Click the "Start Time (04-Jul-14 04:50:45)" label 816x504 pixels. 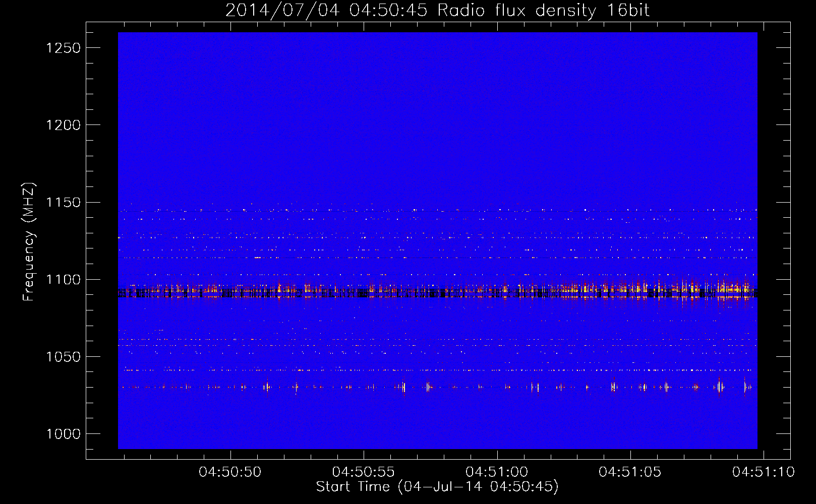pos(437,487)
